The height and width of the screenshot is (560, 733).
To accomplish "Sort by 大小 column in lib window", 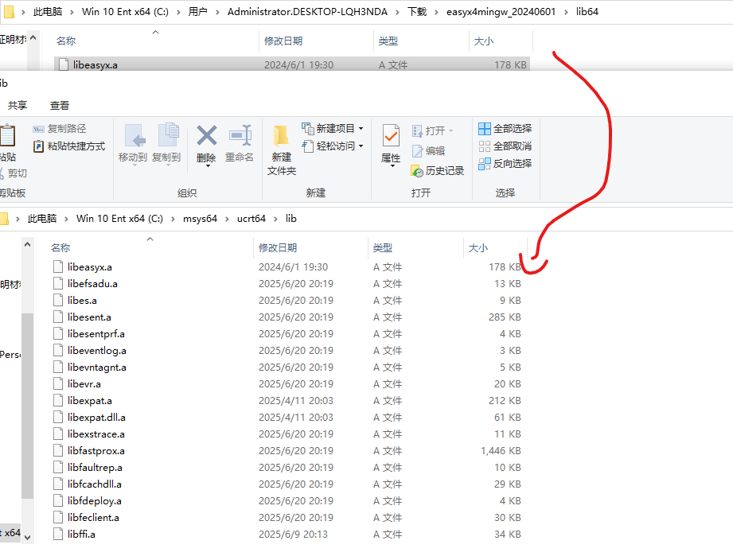I will coord(478,248).
